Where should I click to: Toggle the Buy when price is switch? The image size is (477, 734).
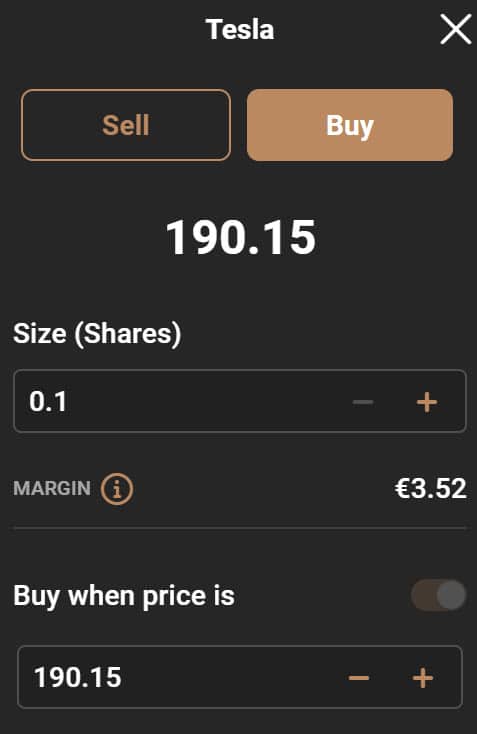pyautogui.click(x=439, y=595)
